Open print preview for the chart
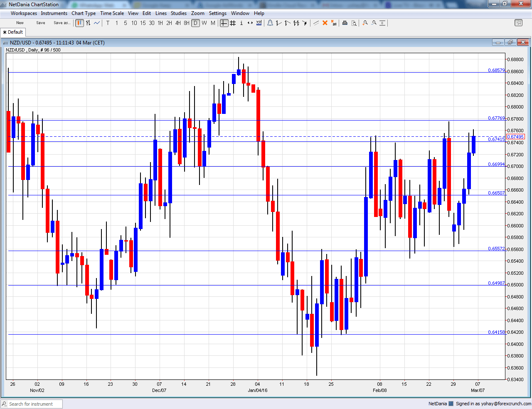Viewport: 532px width, 409px height. coord(354,23)
